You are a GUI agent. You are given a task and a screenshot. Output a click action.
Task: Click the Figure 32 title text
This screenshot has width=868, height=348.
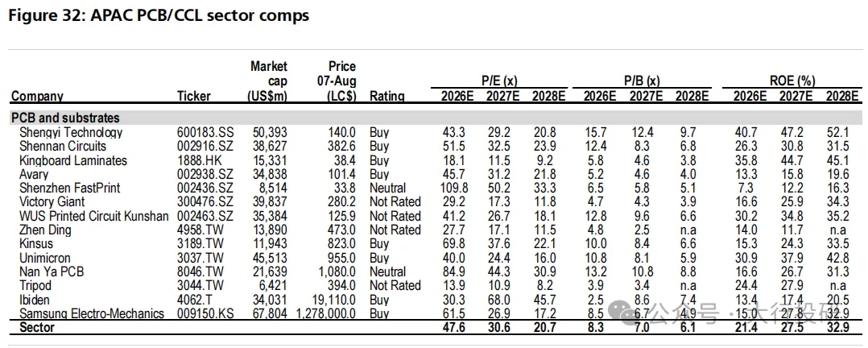click(x=159, y=15)
